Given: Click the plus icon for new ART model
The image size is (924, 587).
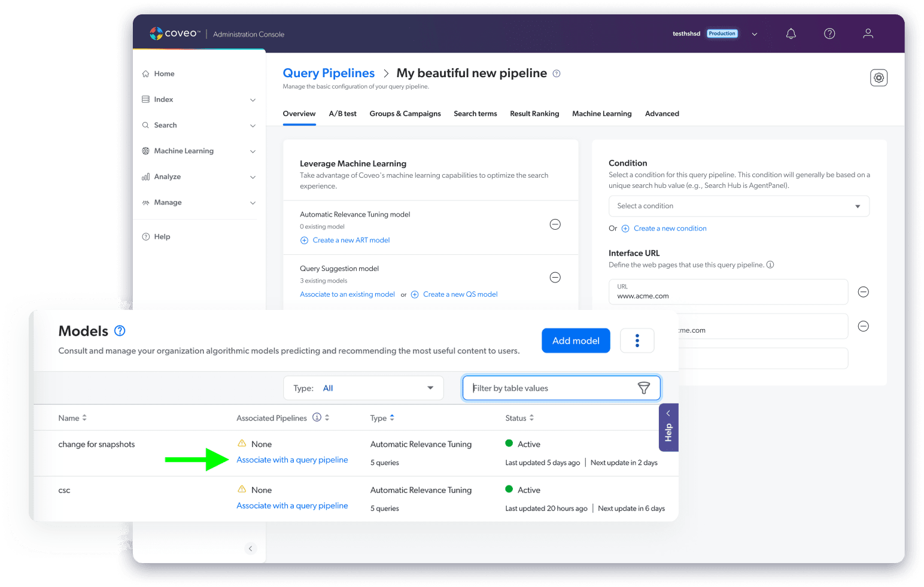Looking at the screenshot, I should point(304,241).
